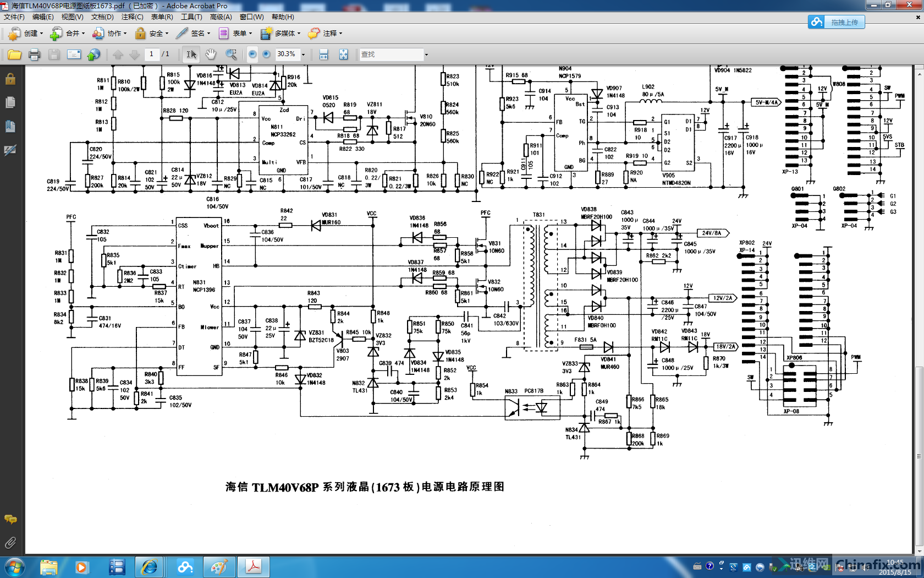
Task: Click the zoom out minus button
Action: click(x=252, y=54)
